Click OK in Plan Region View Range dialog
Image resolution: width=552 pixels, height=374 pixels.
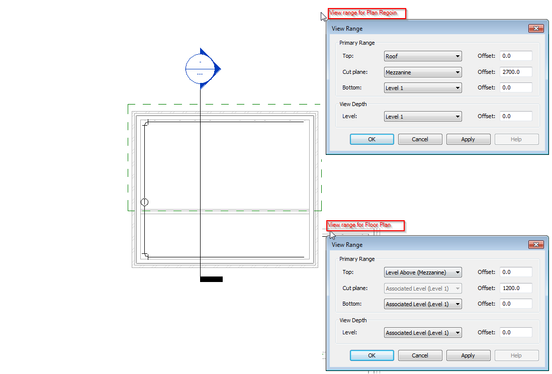372,139
